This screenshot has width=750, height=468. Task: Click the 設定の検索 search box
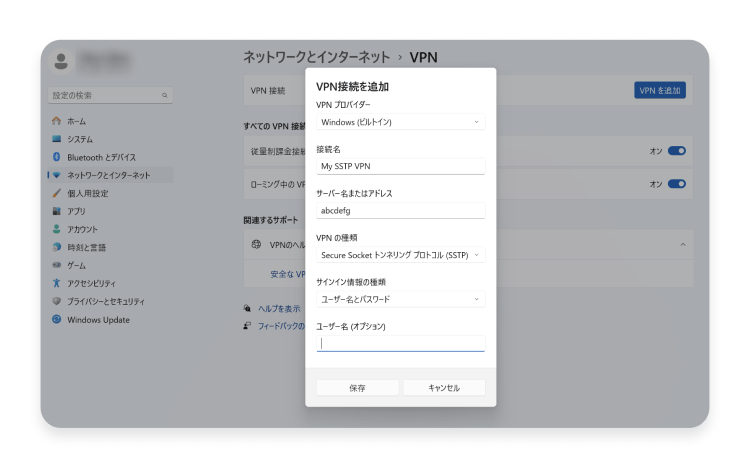[x=110, y=95]
